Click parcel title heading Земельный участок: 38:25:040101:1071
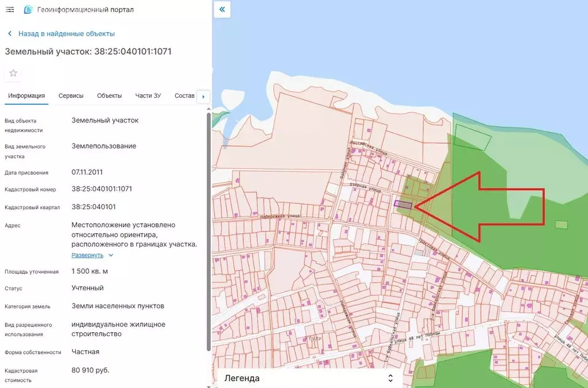The image size is (588, 388). pos(88,51)
